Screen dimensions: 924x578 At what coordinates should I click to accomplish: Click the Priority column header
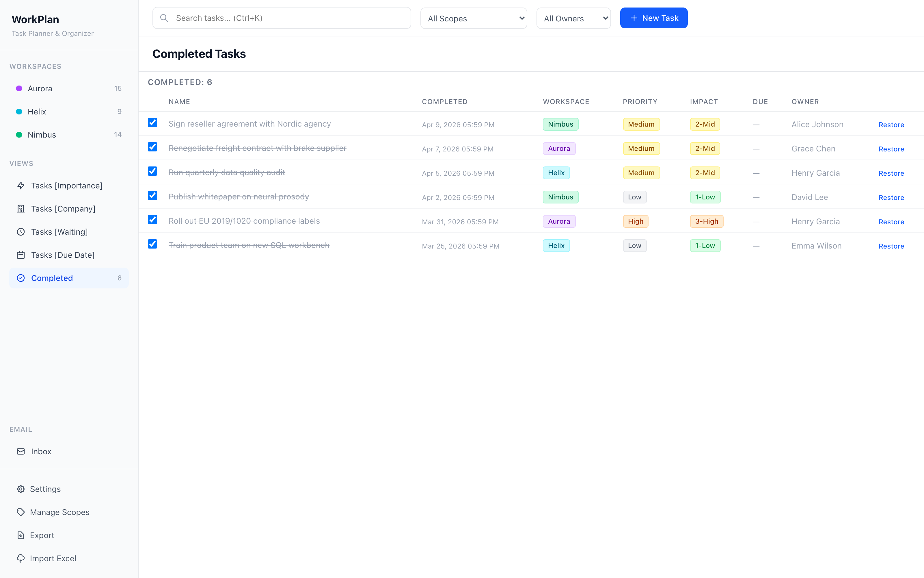click(640, 102)
